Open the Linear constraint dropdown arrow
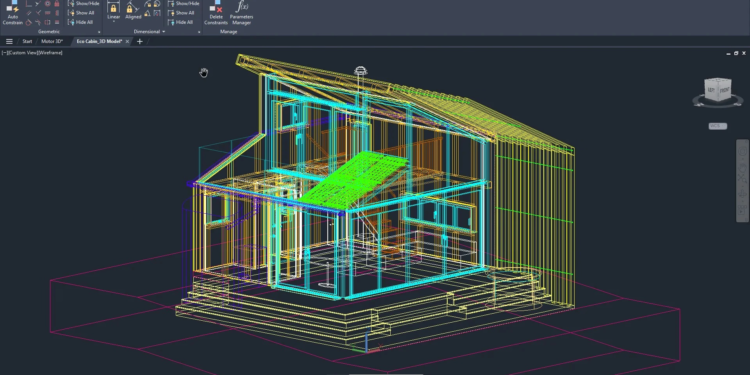 [113, 21]
